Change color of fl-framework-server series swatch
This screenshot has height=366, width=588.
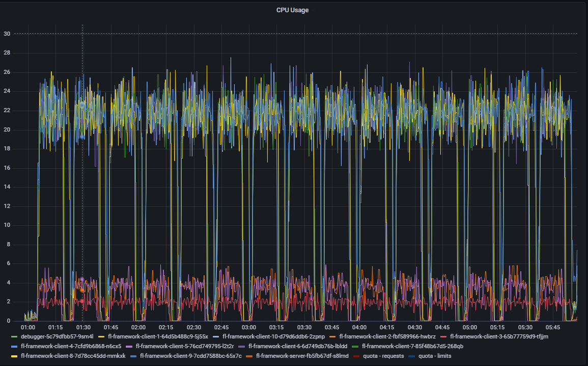tap(249, 356)
